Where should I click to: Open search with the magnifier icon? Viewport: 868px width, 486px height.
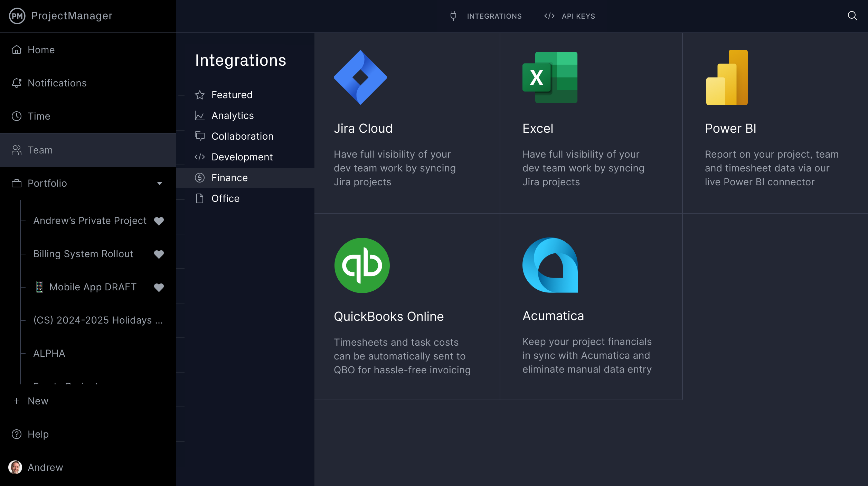(x=852, y=16)
